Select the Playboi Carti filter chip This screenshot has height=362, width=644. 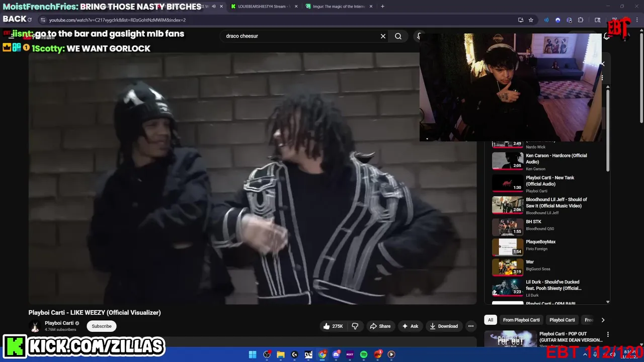tap(562, 320)
